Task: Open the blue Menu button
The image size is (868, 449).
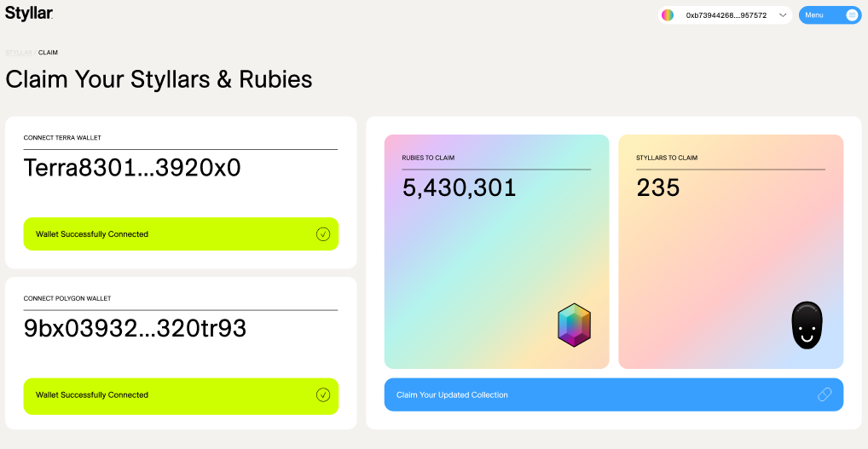Action: point(830,15)
